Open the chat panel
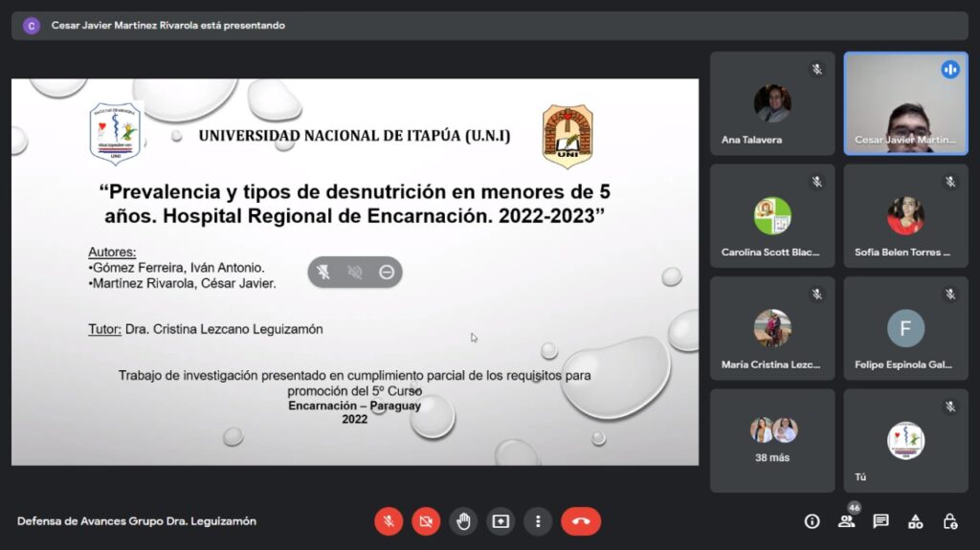This screenshot has height=550, width=980. [880, 521]
